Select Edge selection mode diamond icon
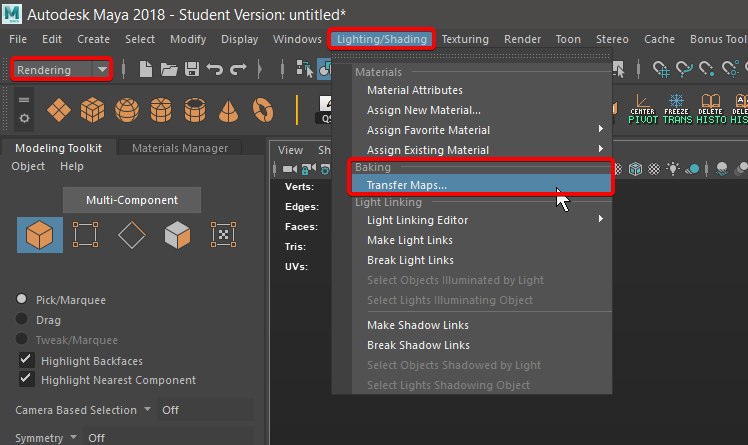748x445 pixels. tap(132, 235)
